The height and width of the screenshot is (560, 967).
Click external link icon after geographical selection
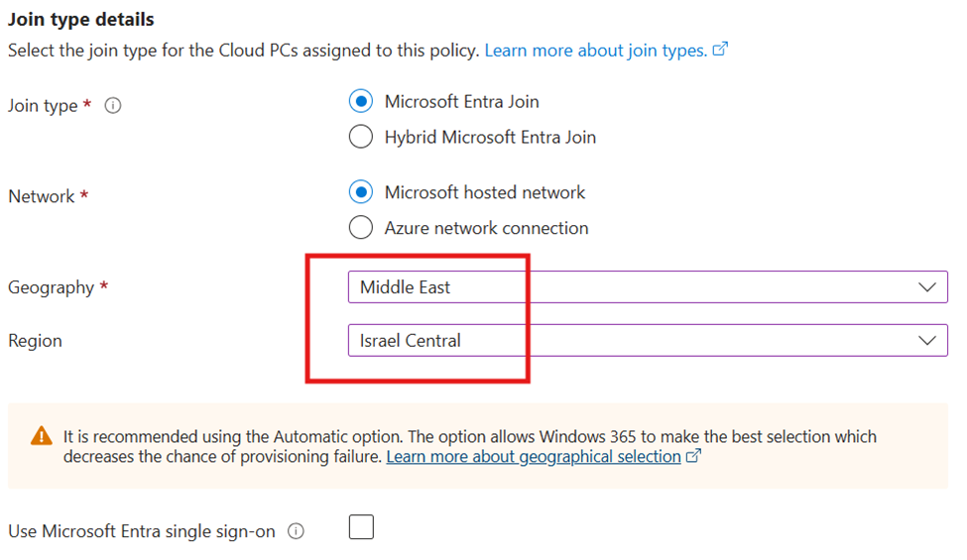coord(694,456)
